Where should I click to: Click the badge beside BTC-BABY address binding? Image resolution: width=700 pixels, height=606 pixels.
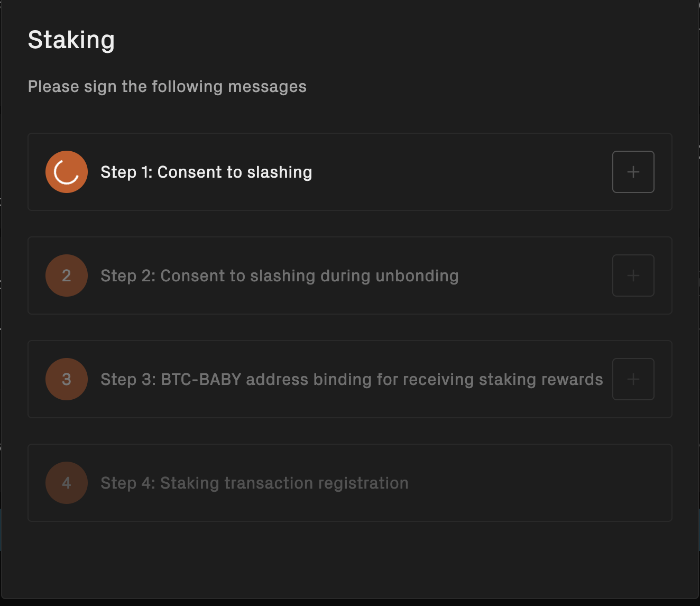coord(67,379)
